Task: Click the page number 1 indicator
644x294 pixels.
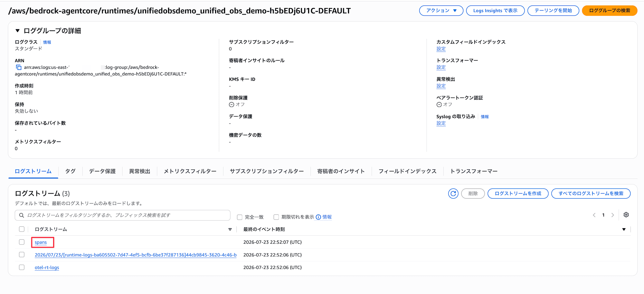Action: click(603, 215)
